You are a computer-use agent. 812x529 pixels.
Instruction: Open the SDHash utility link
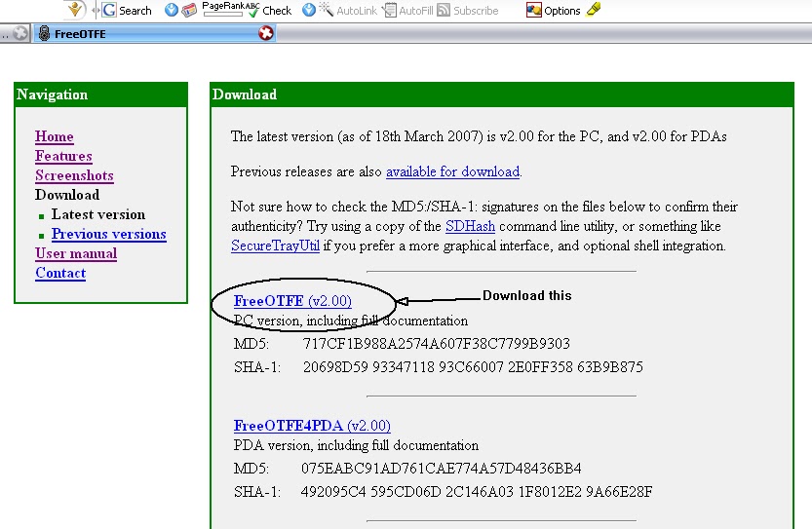point(471,227)
